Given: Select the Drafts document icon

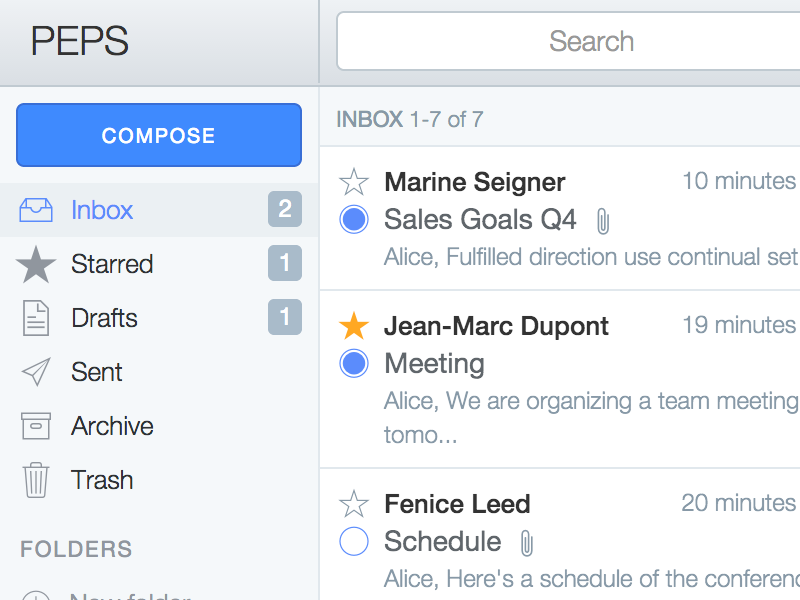Looking at the screenshot, I should click(37, 317).
